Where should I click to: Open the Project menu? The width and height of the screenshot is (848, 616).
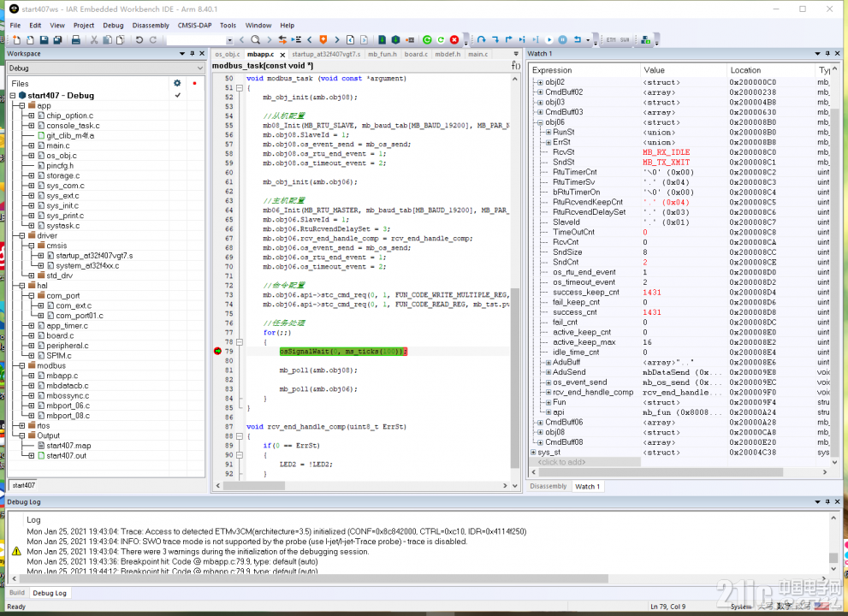pos(84,26)
